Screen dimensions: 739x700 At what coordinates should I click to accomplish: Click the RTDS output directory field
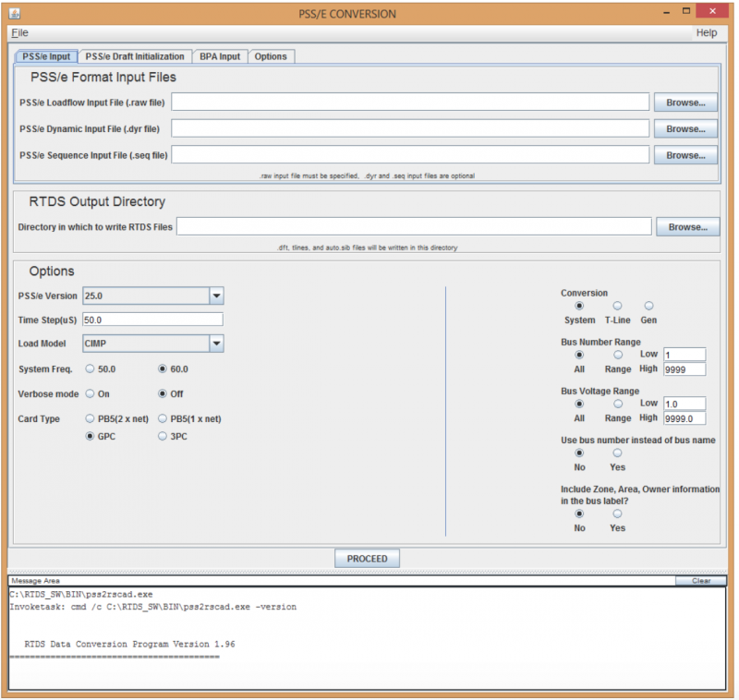tap(414, 226)
